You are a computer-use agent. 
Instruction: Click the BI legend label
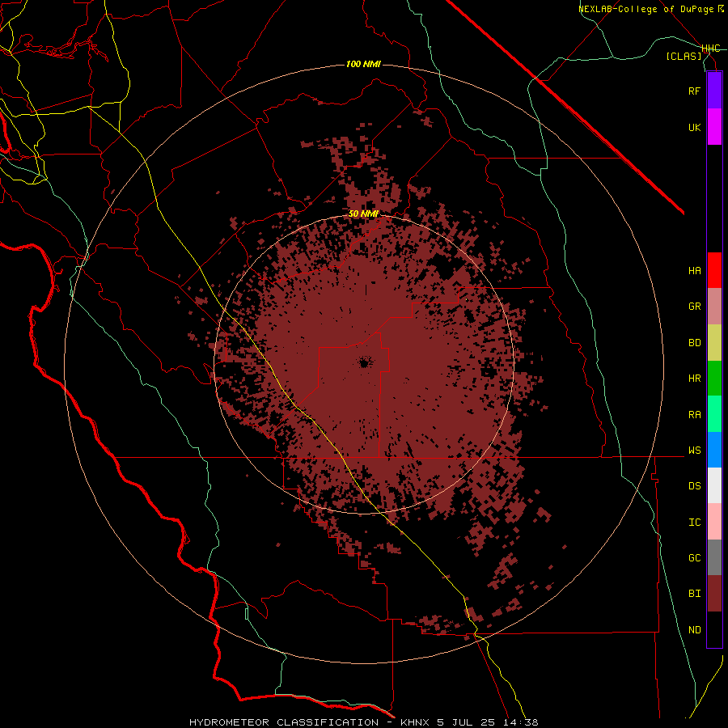pyautogui.click(x=694, y=594)
